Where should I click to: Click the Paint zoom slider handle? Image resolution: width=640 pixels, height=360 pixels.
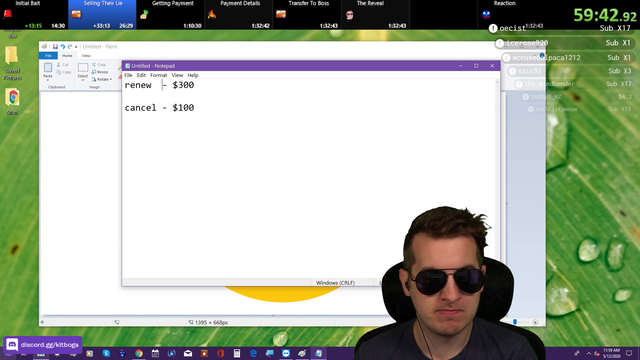click(515, 322)
